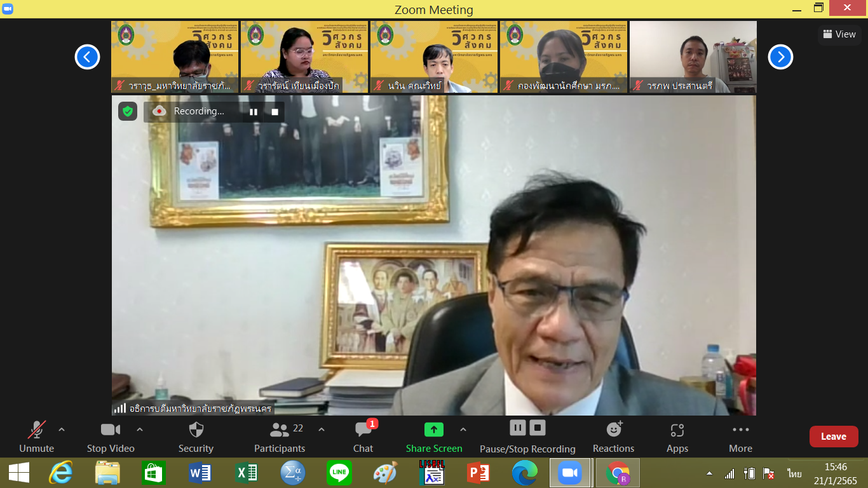Open the math equation app on taskbar

pyautogui.click(x=293, y=473)
